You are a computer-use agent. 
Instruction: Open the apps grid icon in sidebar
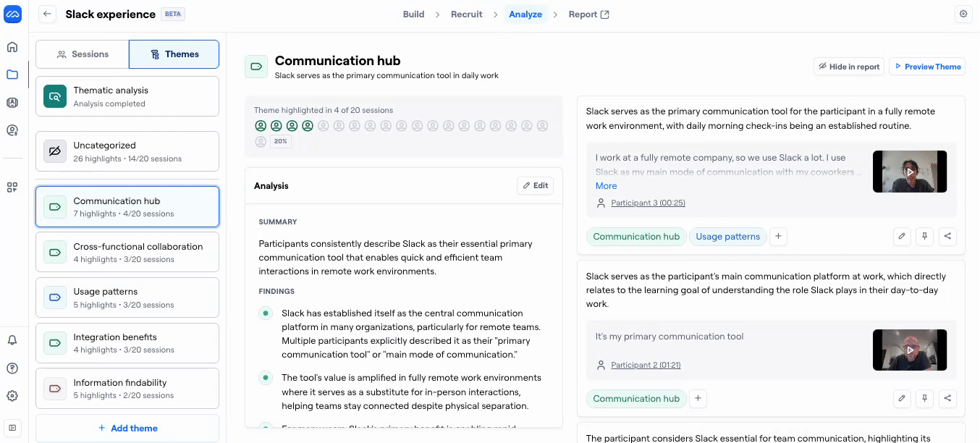(x=12, y=187)
